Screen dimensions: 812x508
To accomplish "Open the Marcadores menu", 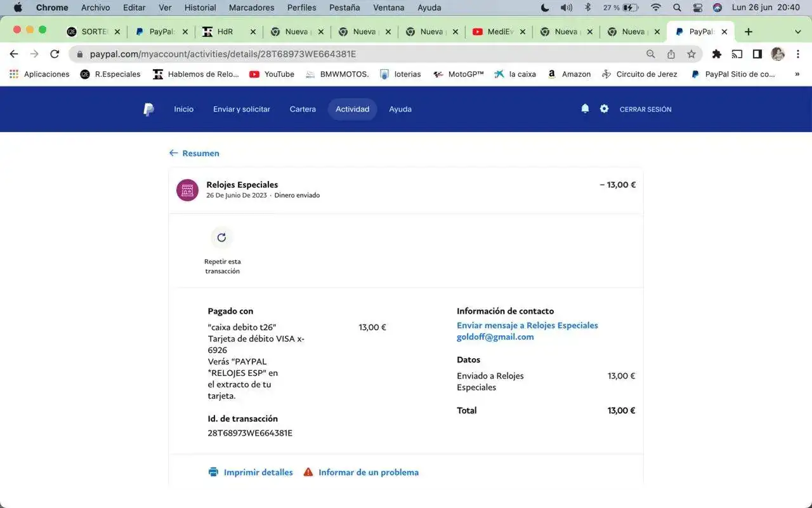I will point(251,8).
